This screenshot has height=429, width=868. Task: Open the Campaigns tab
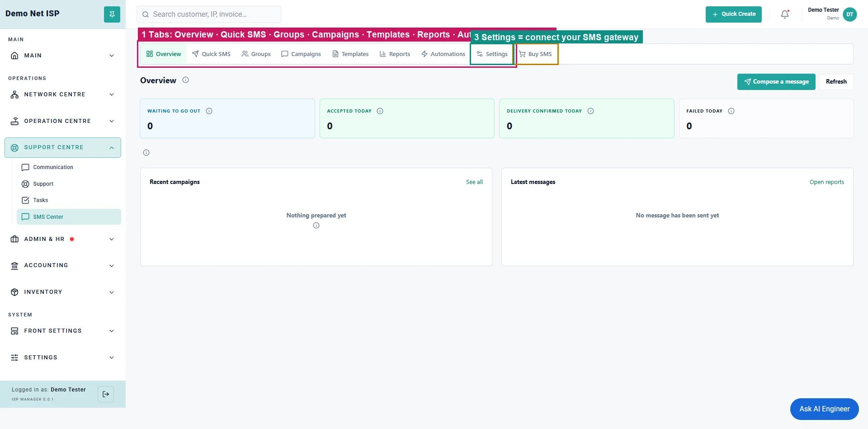[301, 54]
